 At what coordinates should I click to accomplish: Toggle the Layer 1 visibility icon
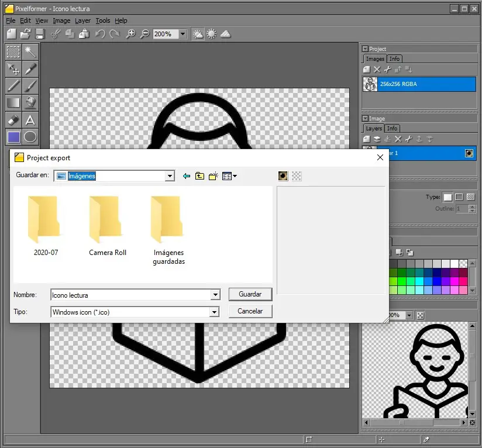(x=469, y=153)
